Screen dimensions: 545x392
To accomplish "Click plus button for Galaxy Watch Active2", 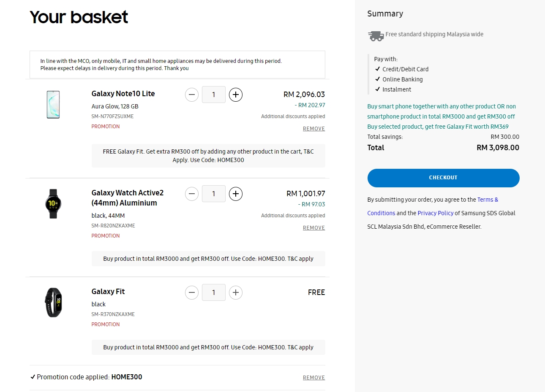I will pos(236,194).
